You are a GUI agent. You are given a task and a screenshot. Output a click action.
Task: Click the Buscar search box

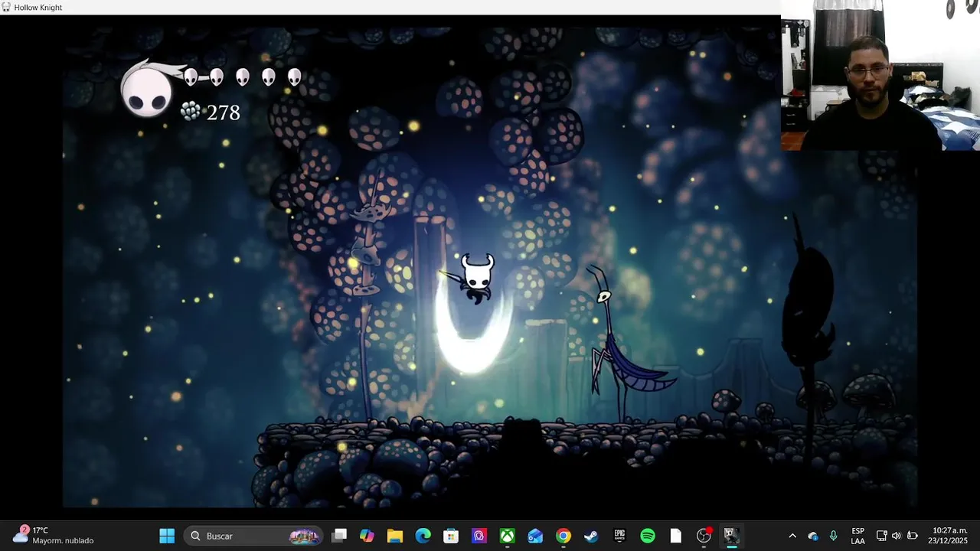click(x=254, y=536)
